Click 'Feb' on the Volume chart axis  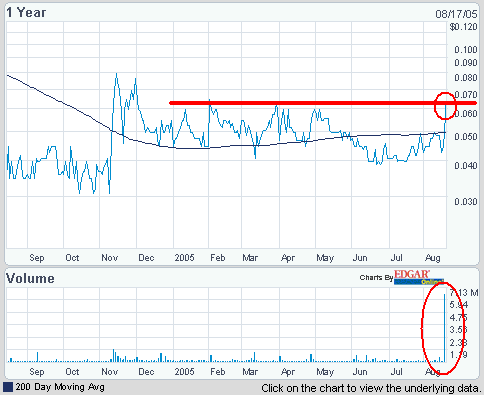click(218, 372)
